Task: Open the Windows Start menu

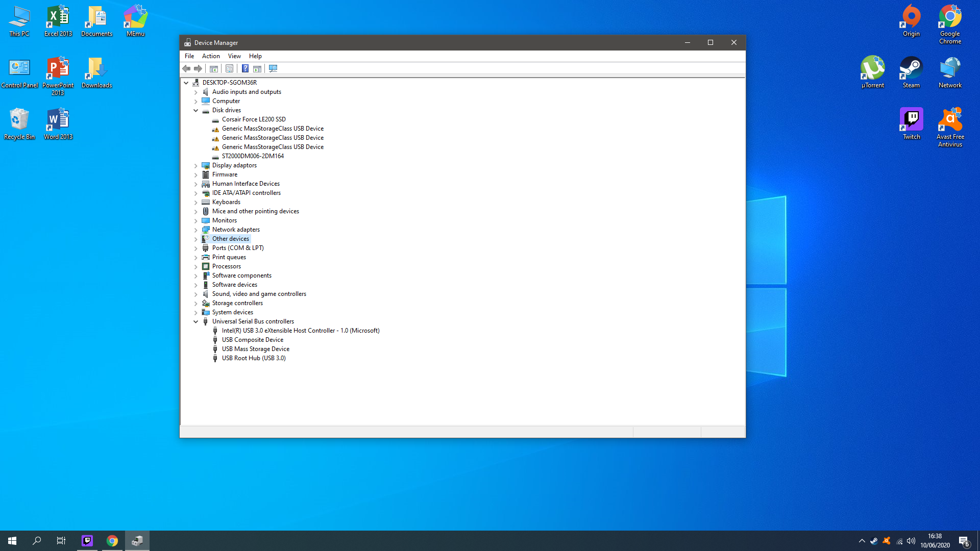Action: pyautogui.click(x=12, y=540)
